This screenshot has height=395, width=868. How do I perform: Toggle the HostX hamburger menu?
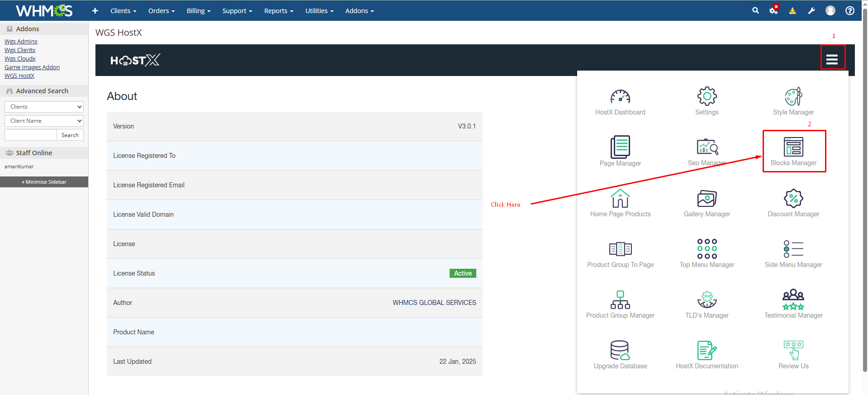pyautogui.click(x=832, y=59)
